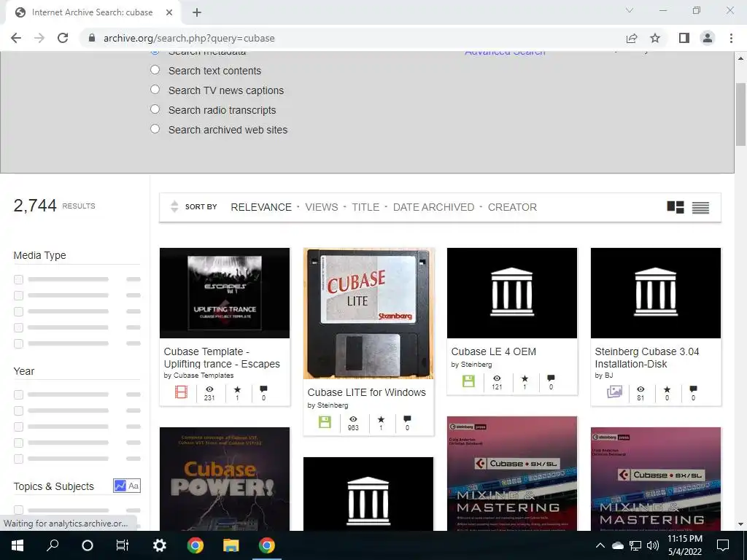Open the tab search dropdown chevron
This screenshot has height=560, width=747.
click(x=630, y=10)
